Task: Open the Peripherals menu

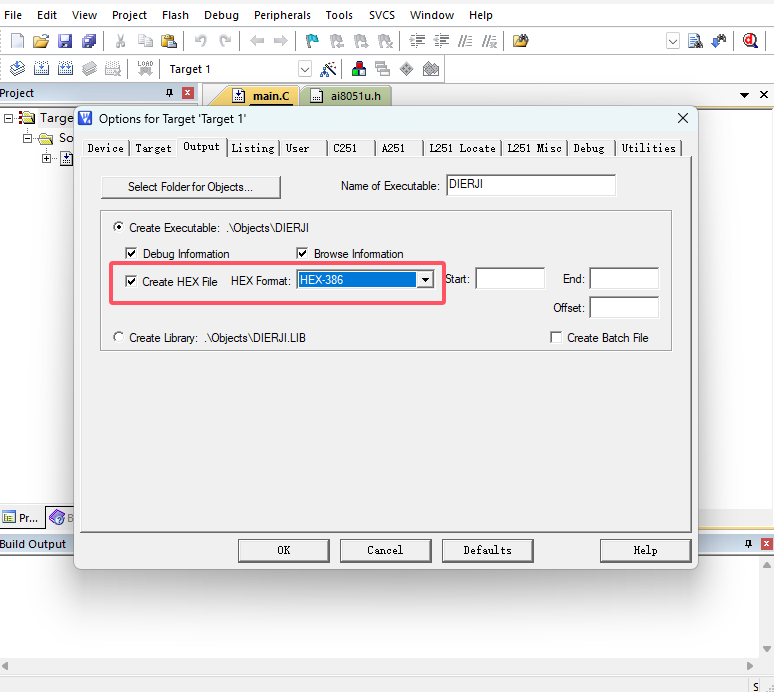Action: click(x=282, y=15)
